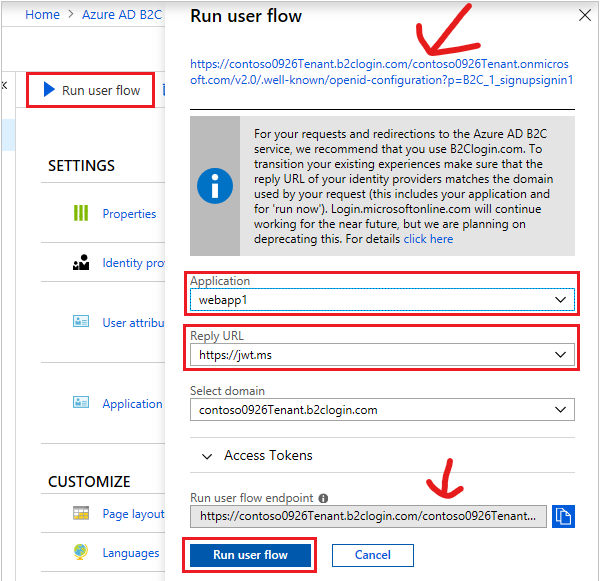Image resolution: width=601 pixels, height=581 pixels.
Task: Expand the Access Tokens section
Action: (257, 455)
